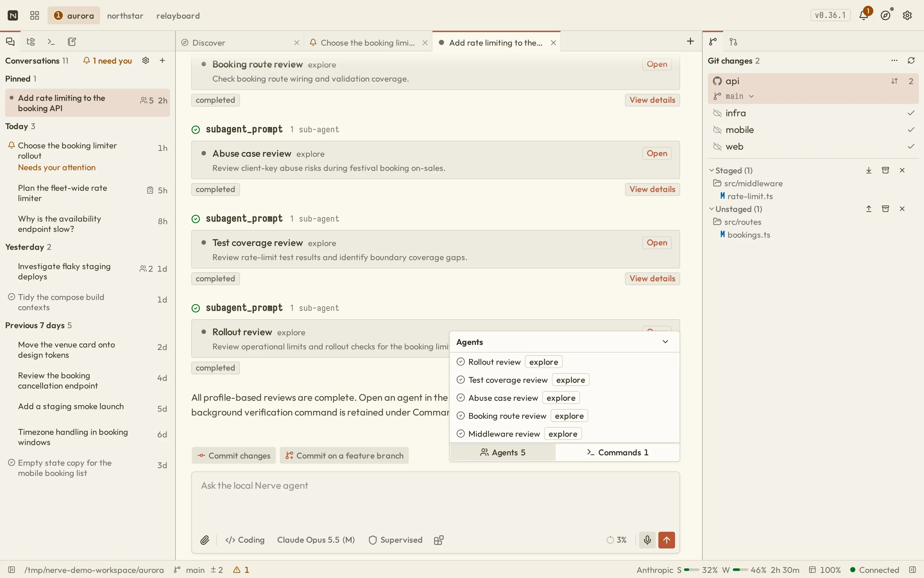This screenshot has height=578, width=924.
Task: Focus the Ask the local Nerve agent field
Action: point(435,501)
